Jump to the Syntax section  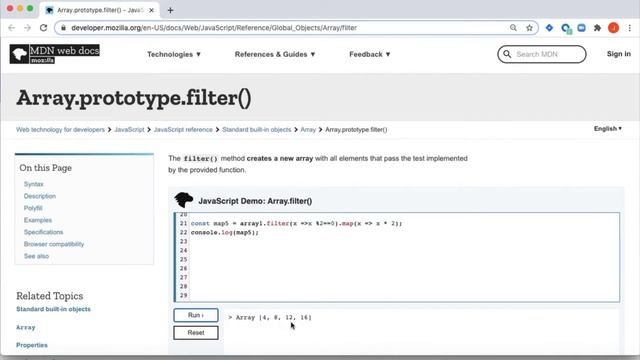point(33,184)
